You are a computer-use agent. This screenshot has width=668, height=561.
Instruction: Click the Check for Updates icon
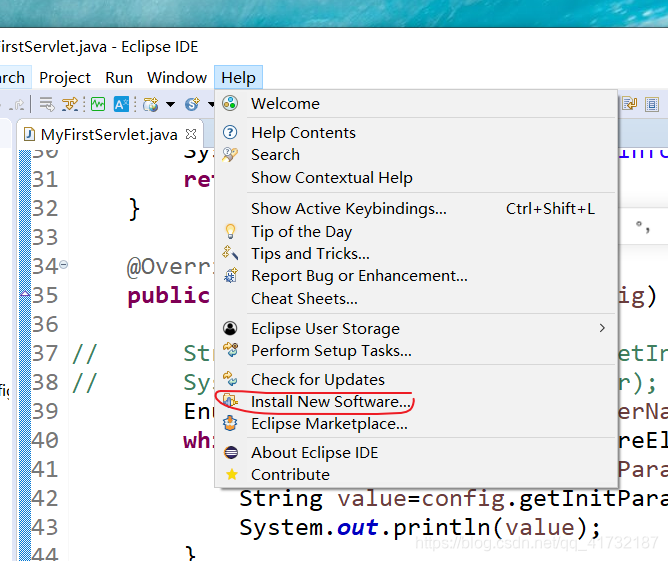pyautogui.click(x=230, y=379)
